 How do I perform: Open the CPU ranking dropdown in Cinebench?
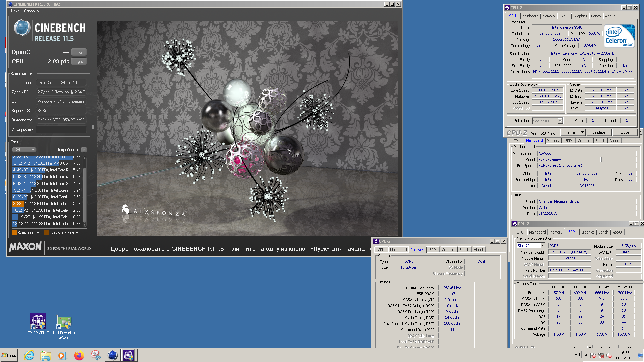click(24, 150)
